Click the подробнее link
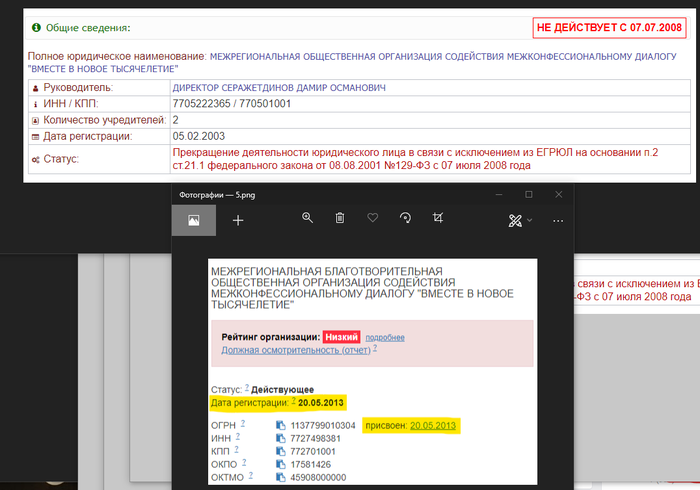 click(384, 338)
